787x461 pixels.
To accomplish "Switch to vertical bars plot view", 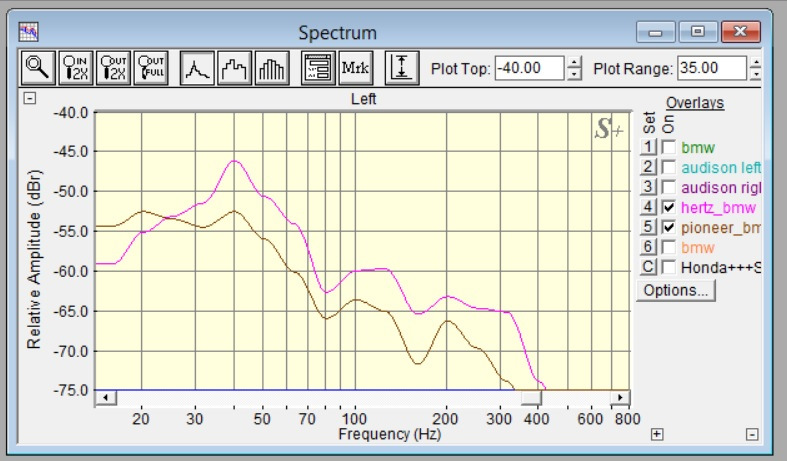I will pos(272,68).
